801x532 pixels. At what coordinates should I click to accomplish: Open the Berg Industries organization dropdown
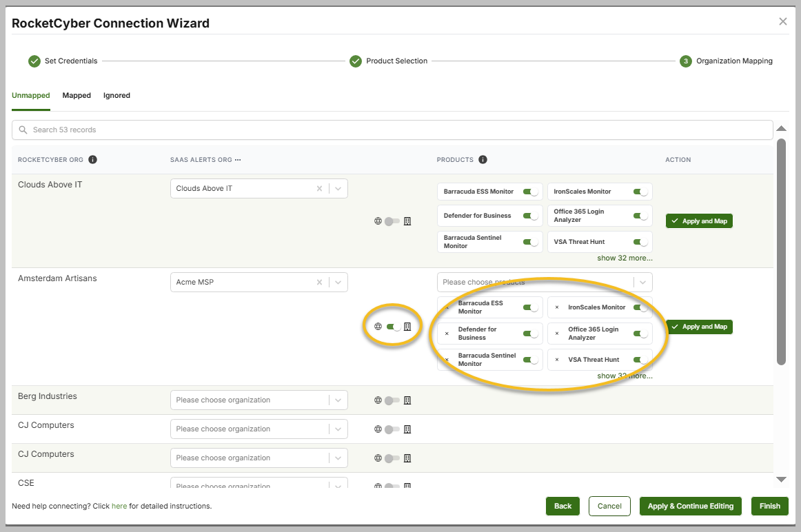259,400
